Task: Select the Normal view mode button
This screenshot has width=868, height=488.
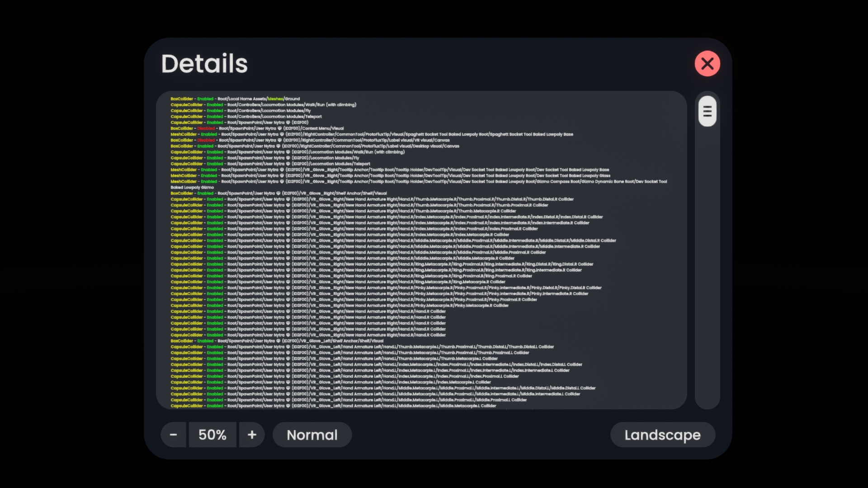Action: click(x=311, y=435)
